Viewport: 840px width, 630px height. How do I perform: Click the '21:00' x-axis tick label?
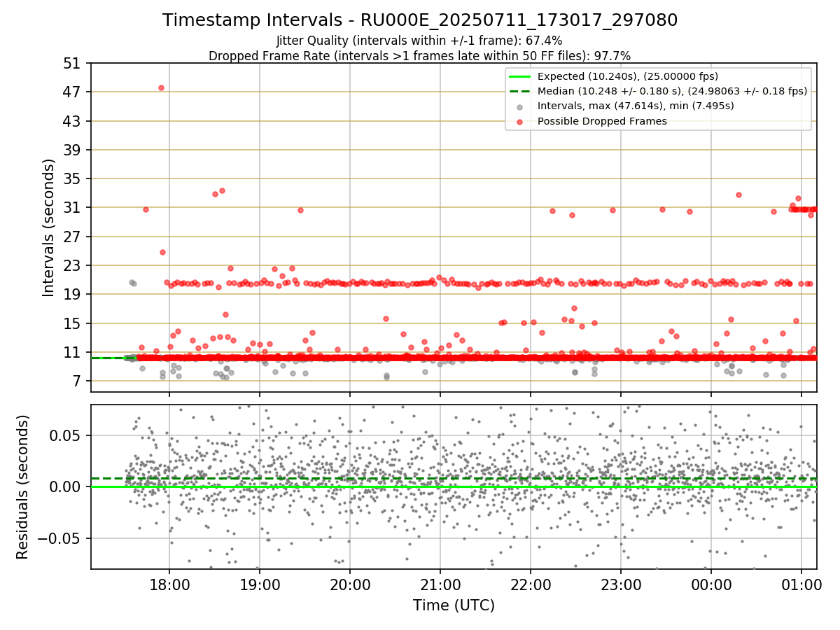pos(440,584)
